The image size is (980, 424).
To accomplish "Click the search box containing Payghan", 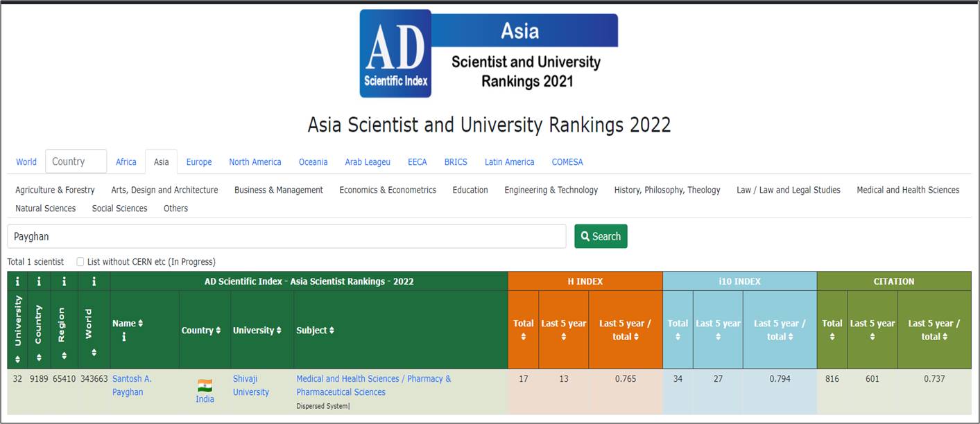I will tap(286, 236).
